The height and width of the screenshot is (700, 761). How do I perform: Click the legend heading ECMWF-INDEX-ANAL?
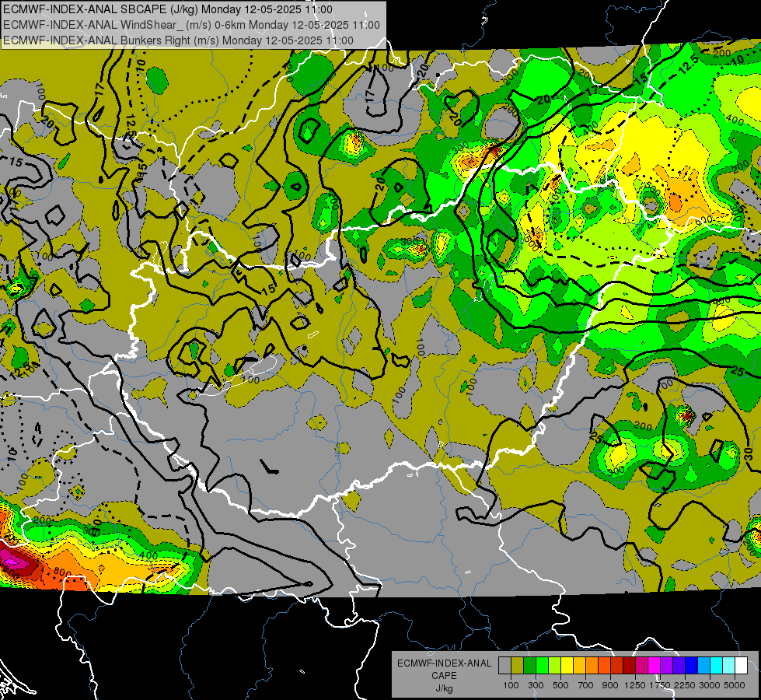point(444,663)
